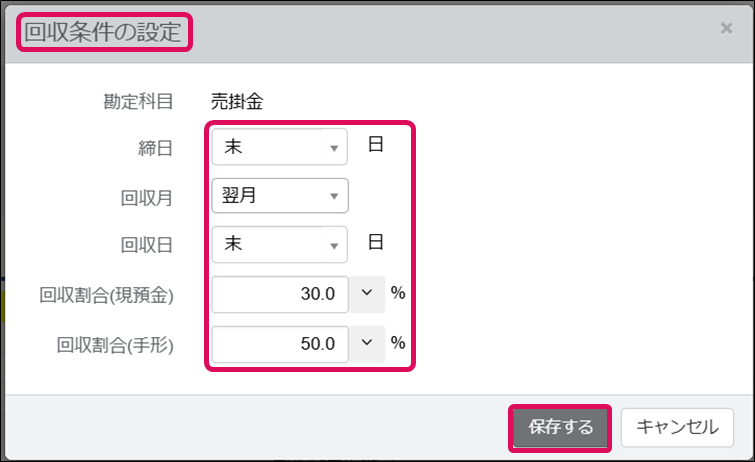Close the 回収条件の設定 dialog with X
Screen dimensions: 755x462
click(726, 28)
